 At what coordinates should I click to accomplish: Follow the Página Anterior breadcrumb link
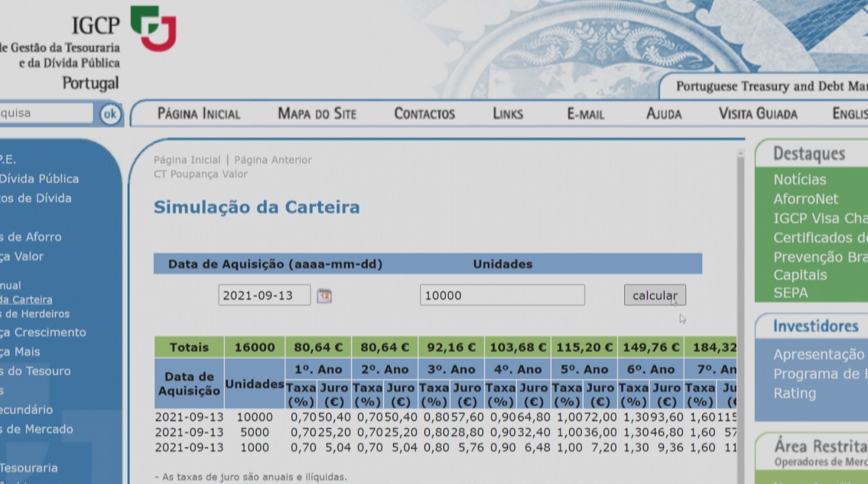pos(273,160)
